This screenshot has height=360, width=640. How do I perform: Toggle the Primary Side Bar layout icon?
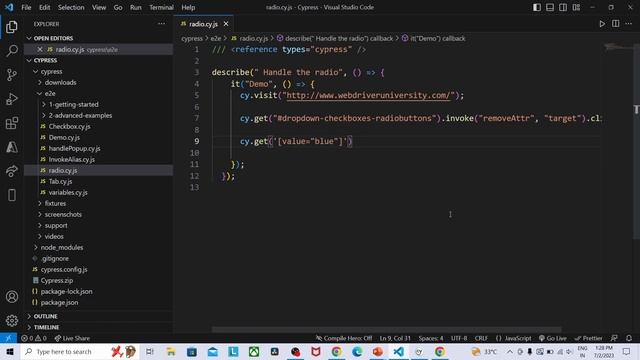(x=537, y=7)
